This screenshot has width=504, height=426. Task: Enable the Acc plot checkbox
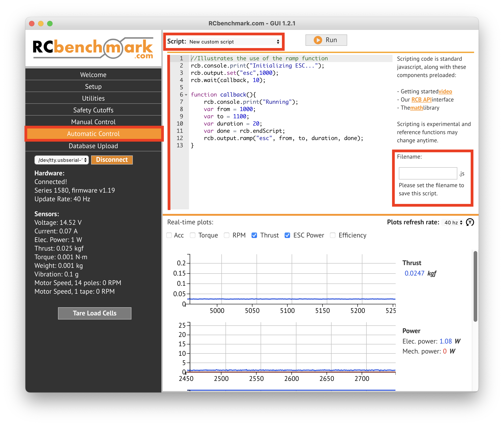click(169, 235)
